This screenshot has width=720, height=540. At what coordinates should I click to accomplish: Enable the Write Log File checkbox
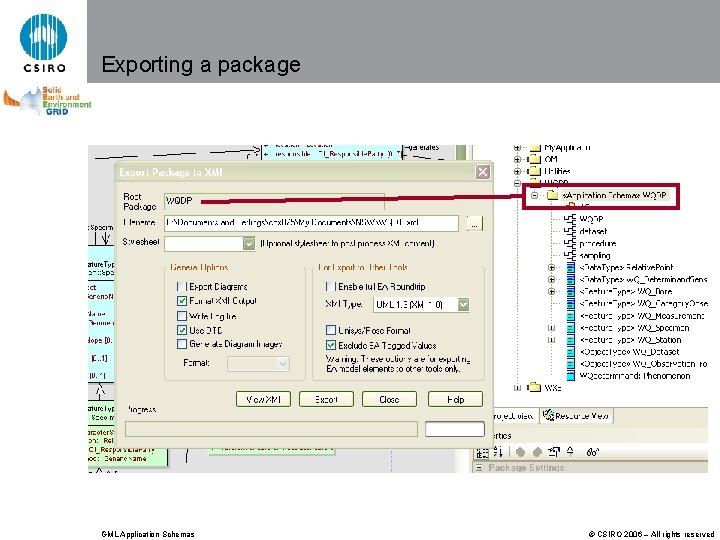tap(182, 316)
